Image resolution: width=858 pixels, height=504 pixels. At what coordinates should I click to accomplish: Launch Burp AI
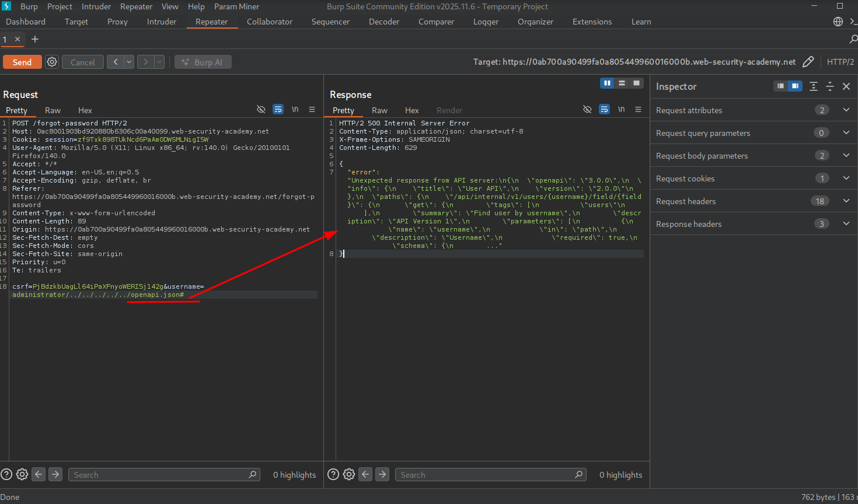(x=203, y=62)
